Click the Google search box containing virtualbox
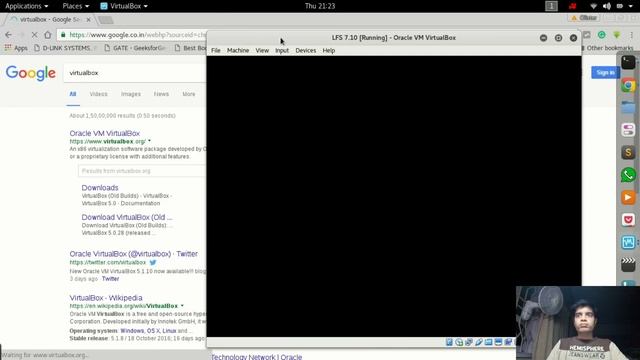The height and width of the screenshot is (360, 640). 135,73
